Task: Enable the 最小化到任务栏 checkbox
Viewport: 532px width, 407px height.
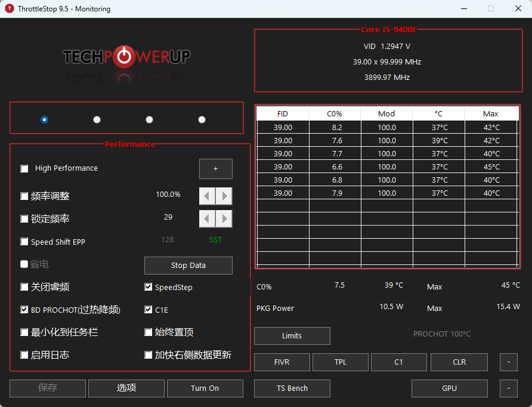Action: click(x=24, y=332)
